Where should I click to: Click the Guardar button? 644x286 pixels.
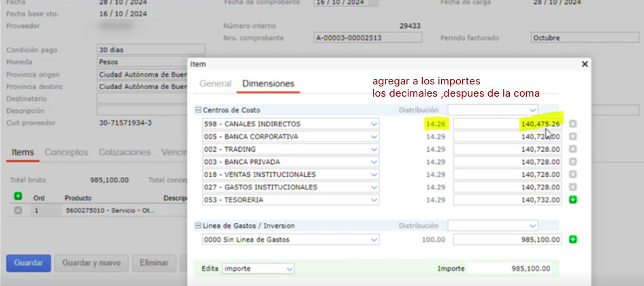28,263
